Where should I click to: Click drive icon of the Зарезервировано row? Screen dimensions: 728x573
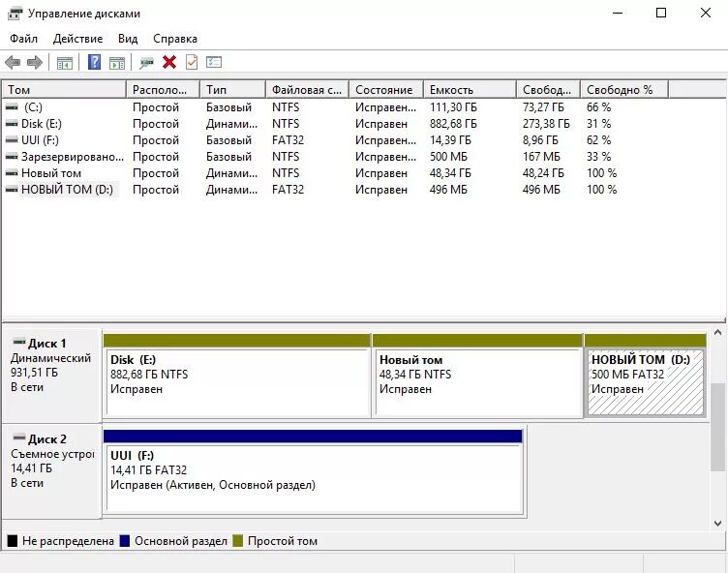pos(12,157)
